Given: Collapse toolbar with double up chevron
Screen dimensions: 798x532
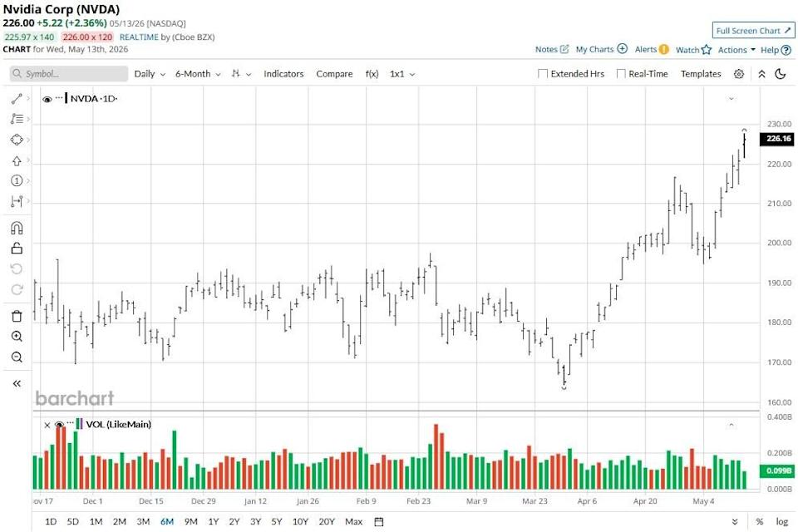Looking at the screenshot, I should coord(762,74).
